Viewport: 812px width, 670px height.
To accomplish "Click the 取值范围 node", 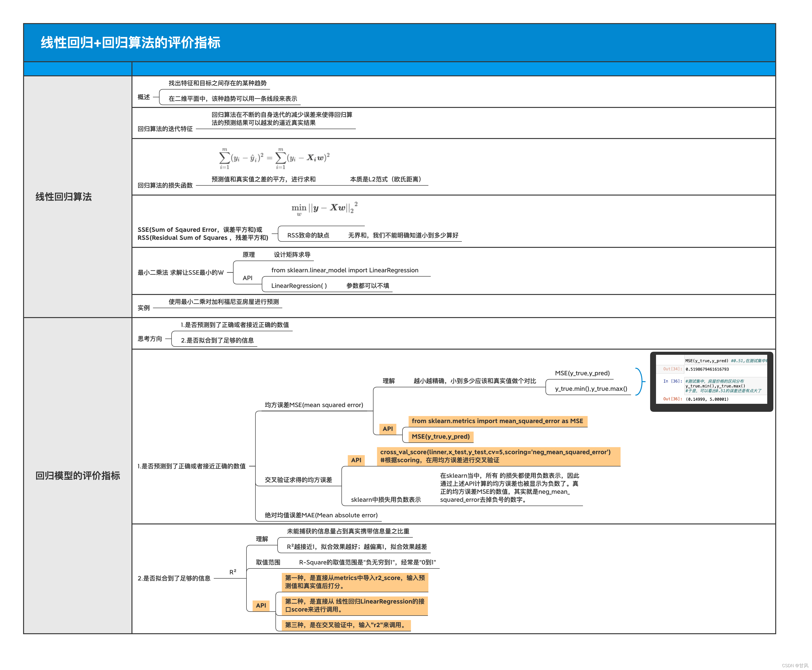I will 268,562.
